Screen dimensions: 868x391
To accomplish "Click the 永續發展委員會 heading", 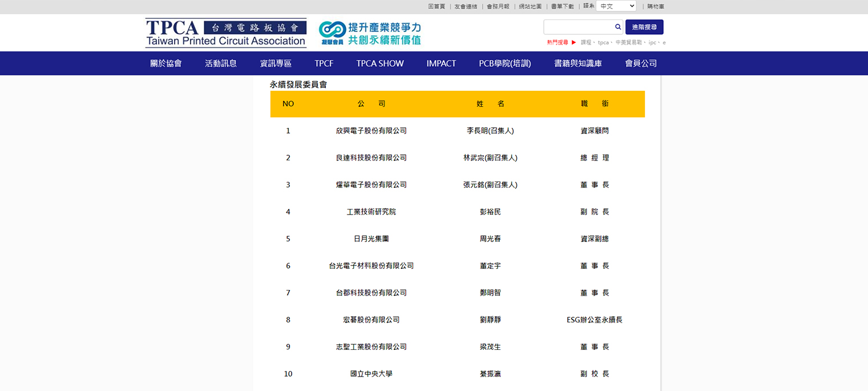I will tap(298, 84).
